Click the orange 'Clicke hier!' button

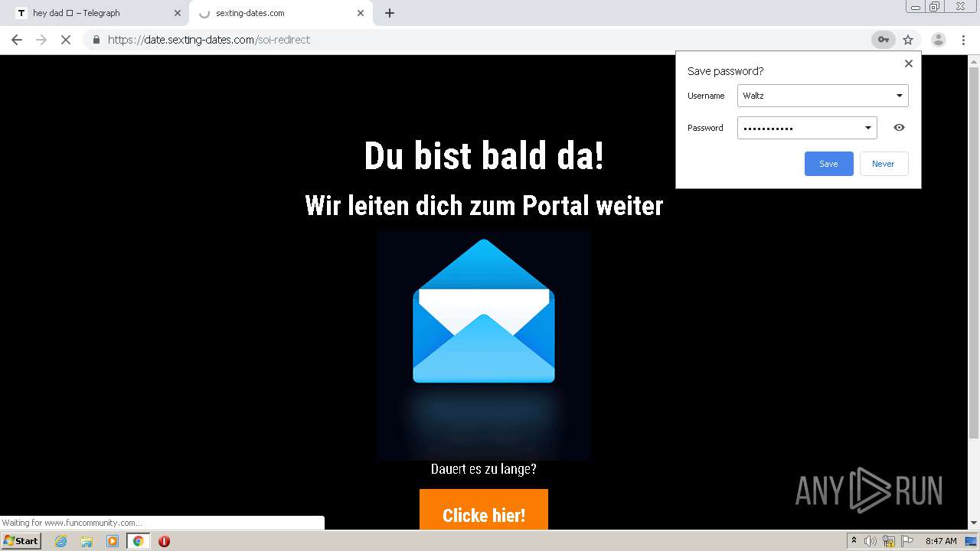(484, 510)
